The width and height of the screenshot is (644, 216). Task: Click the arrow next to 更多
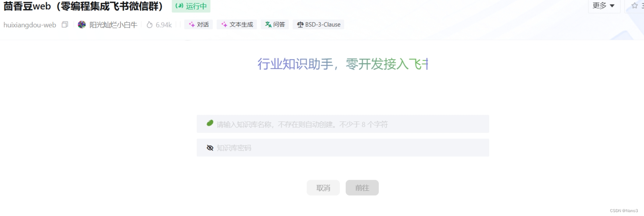pos(612,6)
